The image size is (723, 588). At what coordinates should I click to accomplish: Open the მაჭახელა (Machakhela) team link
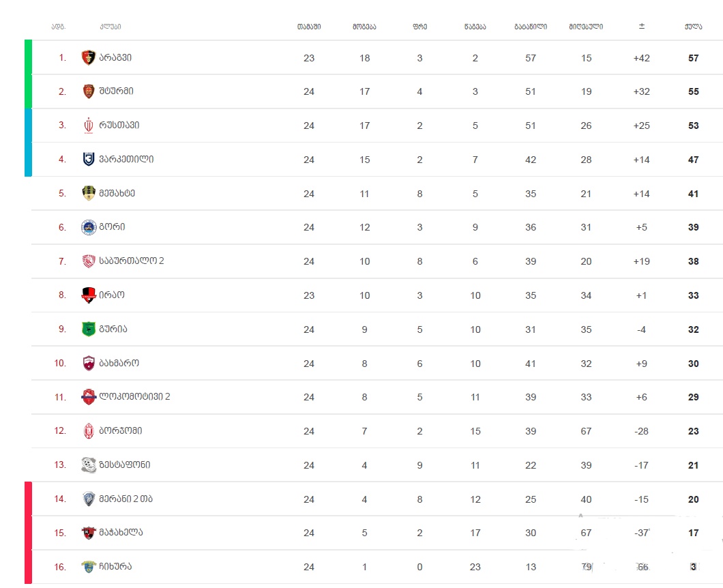[121, 533]
